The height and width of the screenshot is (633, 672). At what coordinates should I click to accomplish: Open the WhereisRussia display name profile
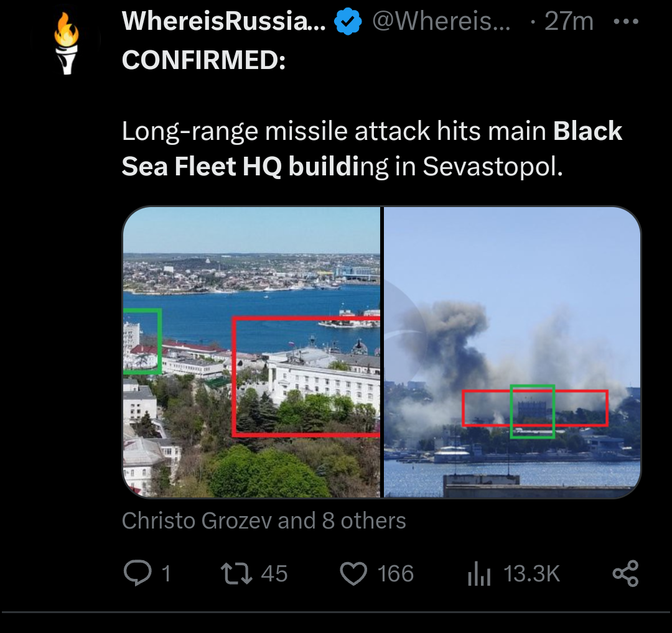(x=223, y=22)
